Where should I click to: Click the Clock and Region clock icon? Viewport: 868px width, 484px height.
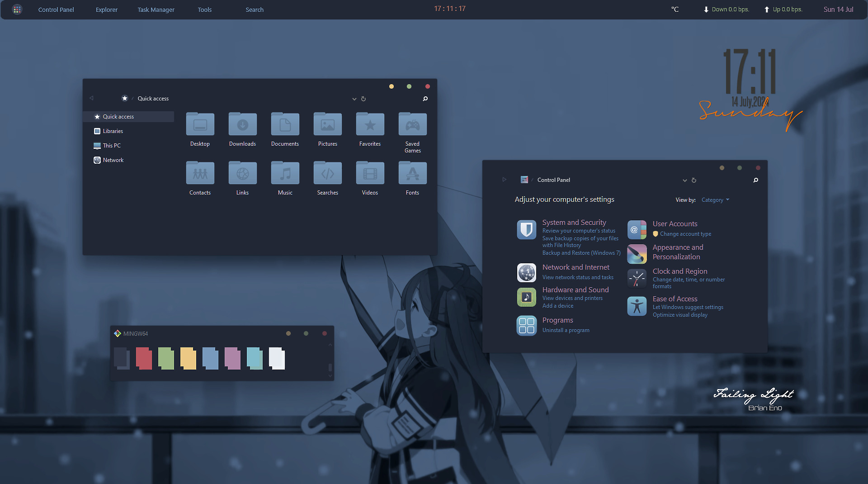coord(637,278)
